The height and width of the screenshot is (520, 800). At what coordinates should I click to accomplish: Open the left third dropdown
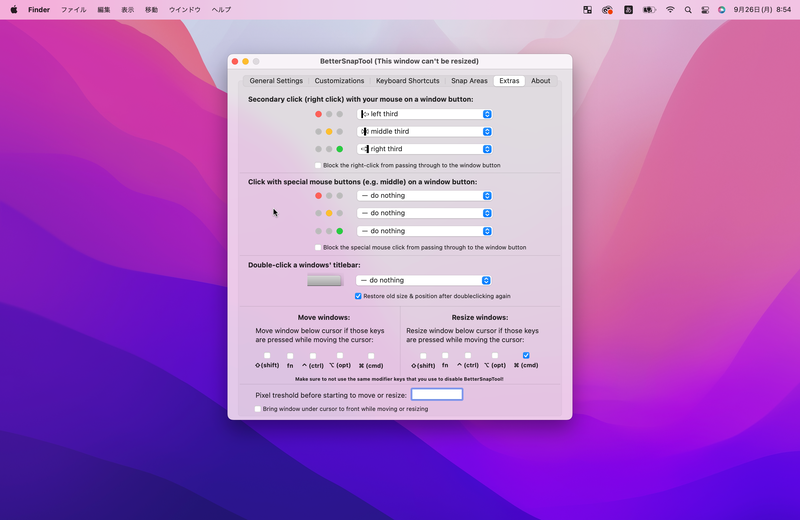[x=424, y=114]
